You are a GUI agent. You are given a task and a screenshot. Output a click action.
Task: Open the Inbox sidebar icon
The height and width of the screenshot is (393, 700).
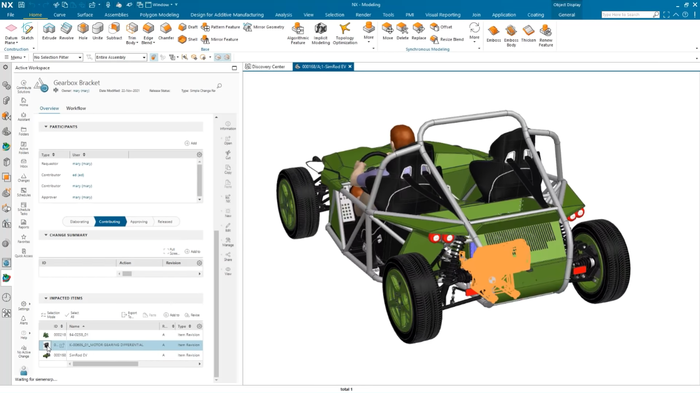24,163
